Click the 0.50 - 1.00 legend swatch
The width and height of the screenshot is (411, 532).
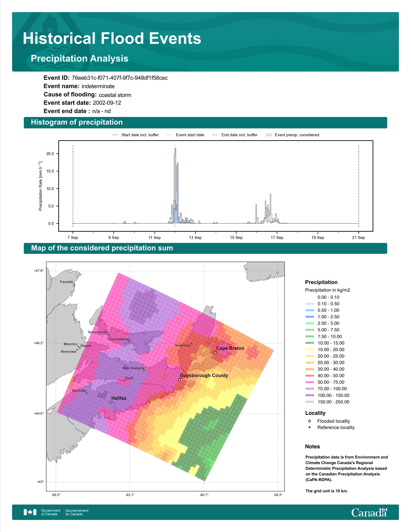coord(310,310)
